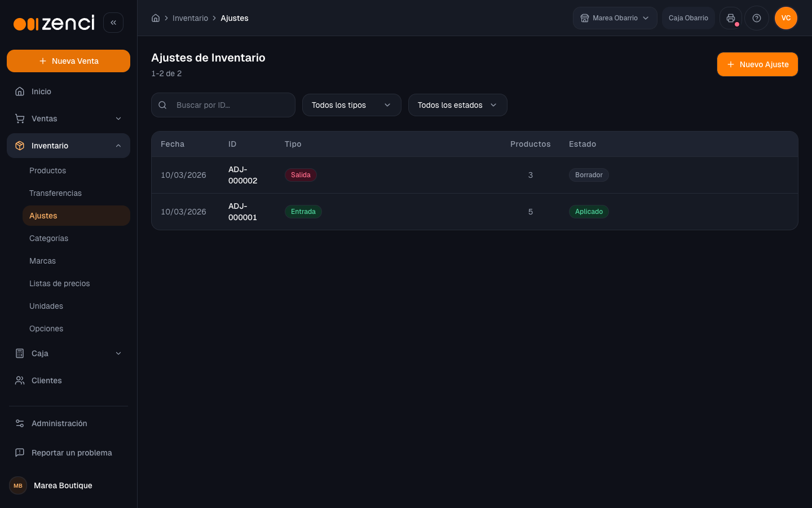Click the Caja Obarrio button

[689, 18]
